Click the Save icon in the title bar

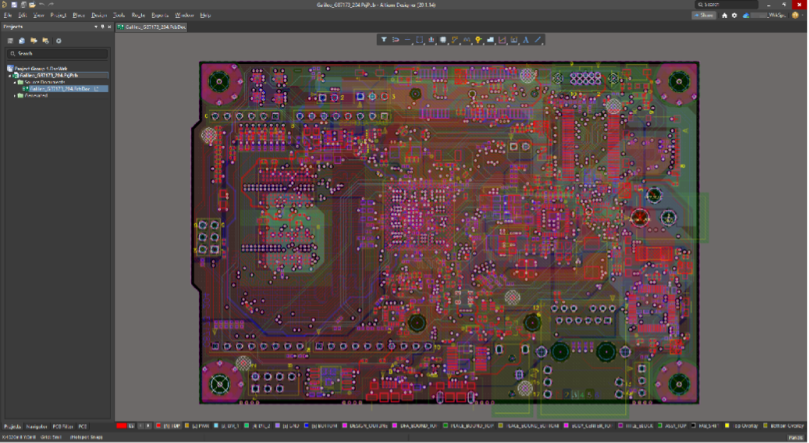(14, 5)
